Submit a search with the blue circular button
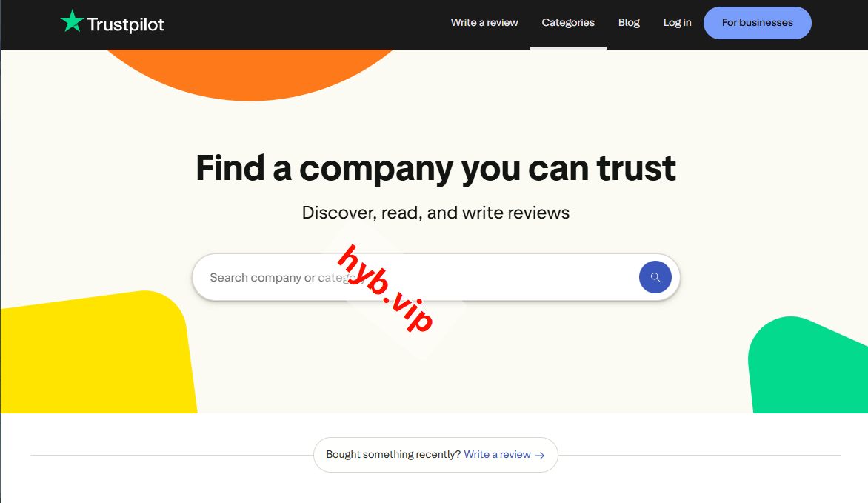Viewport: 868px width, 503px height. 655,276
